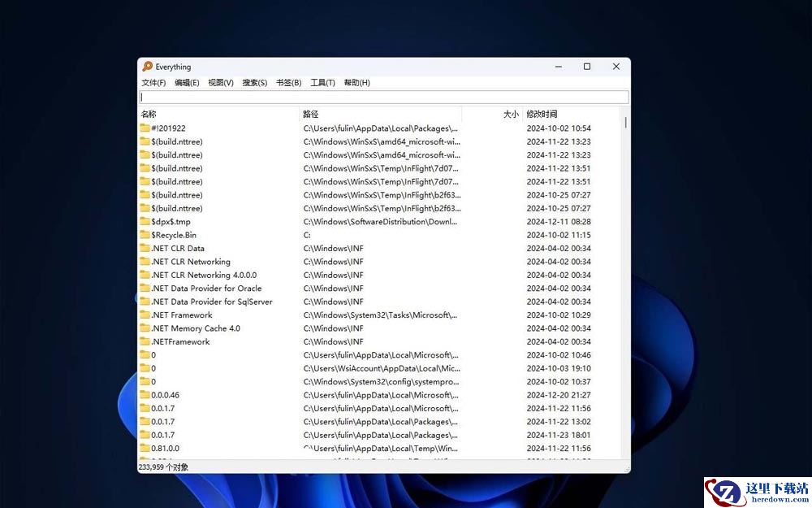Click the date 2024-10-03 19:10
This screenshot has height=508, width=812.
[x=559, y=368]
